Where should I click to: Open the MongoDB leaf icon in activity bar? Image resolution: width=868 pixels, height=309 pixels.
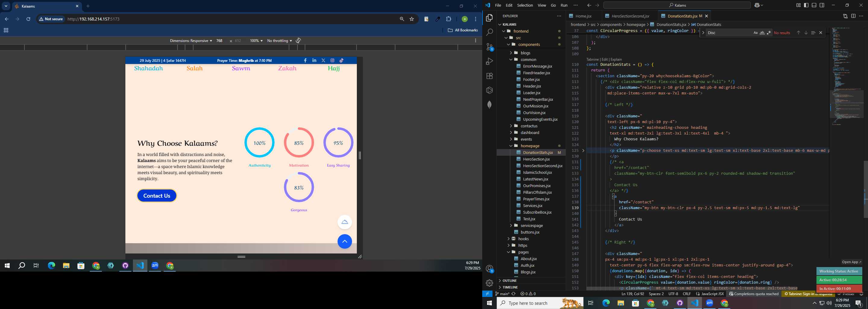click(489, 105)
